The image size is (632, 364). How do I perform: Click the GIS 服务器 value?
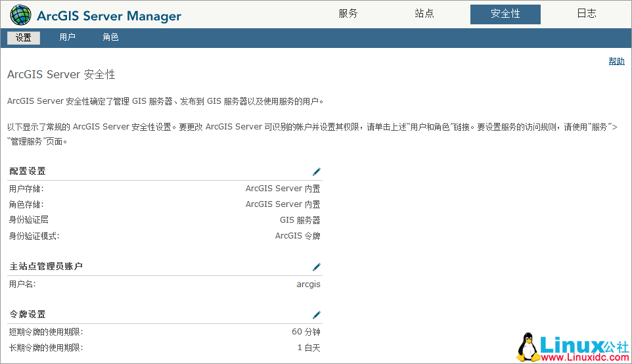tap(300, 220)
